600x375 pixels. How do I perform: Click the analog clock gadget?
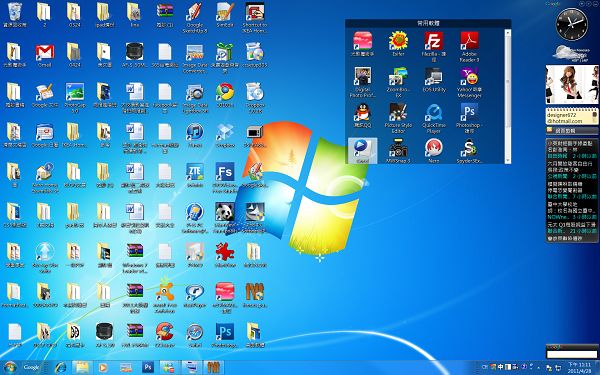click(572, 24)
